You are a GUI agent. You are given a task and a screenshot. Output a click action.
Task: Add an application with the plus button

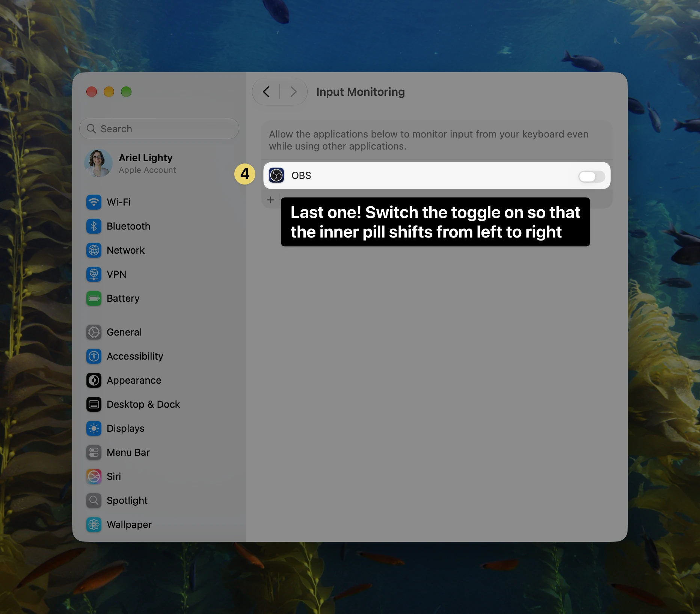click(x=270, y=200)
